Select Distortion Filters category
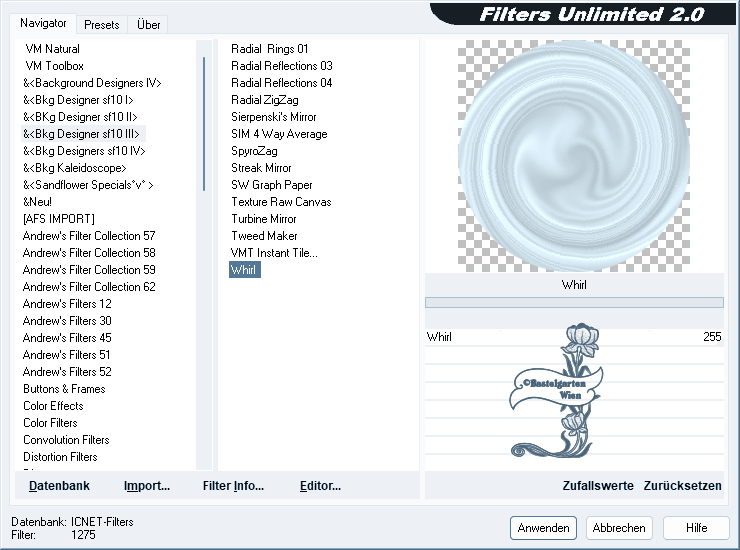The height and width of the screenshot is (550, 740). pyautogui.click(x=60, y=457)
